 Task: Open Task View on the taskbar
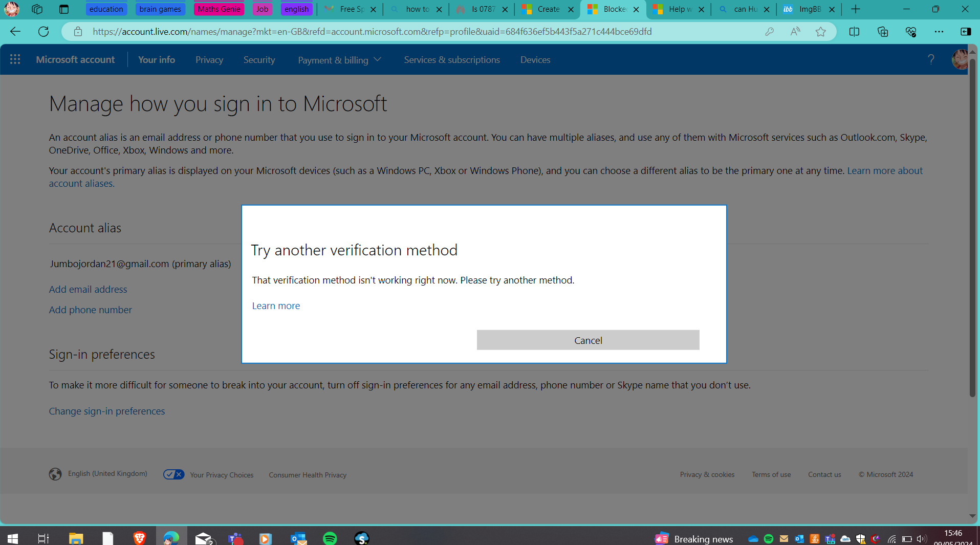point(43,538)
